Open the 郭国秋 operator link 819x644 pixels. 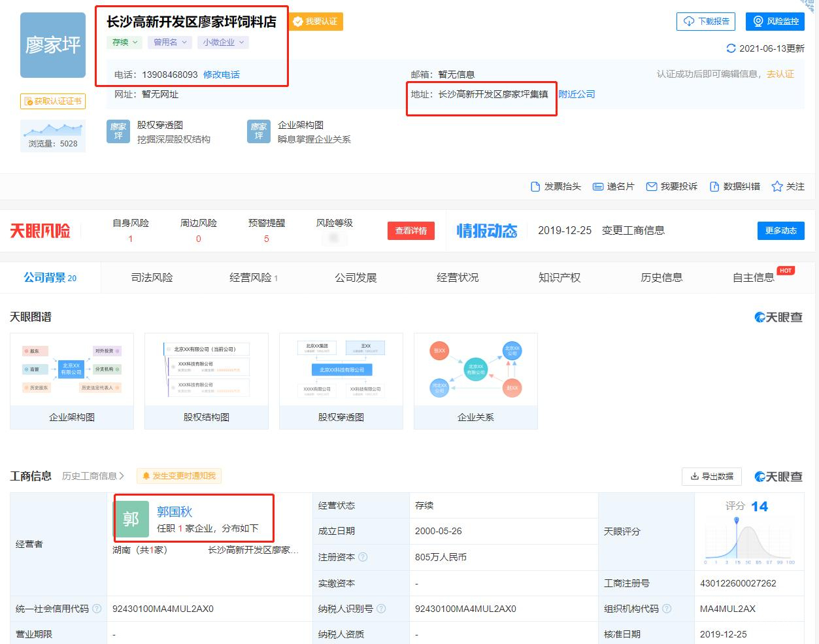tap(175, 512)
